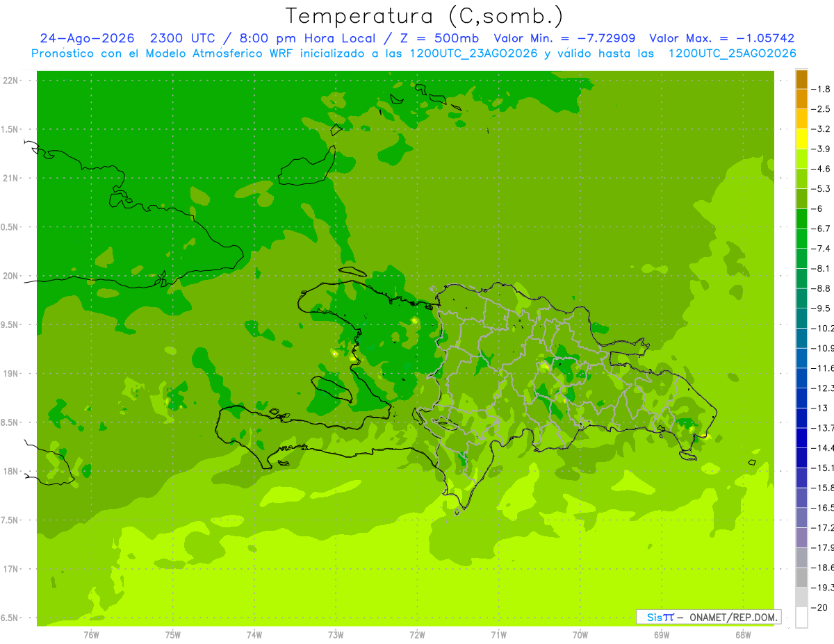834x644 pixels.
Task: Click the "21N" latitude axis label
Action: click(11, 179)
